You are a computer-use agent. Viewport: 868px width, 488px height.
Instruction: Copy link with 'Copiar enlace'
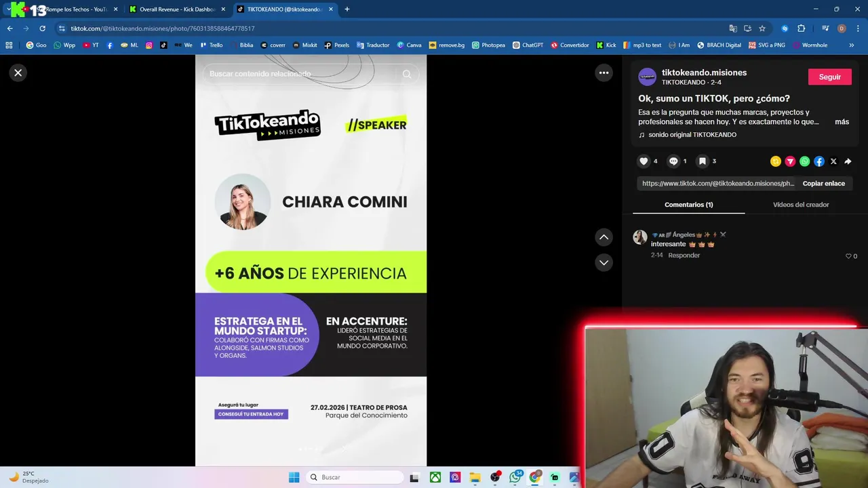point(824,184)
